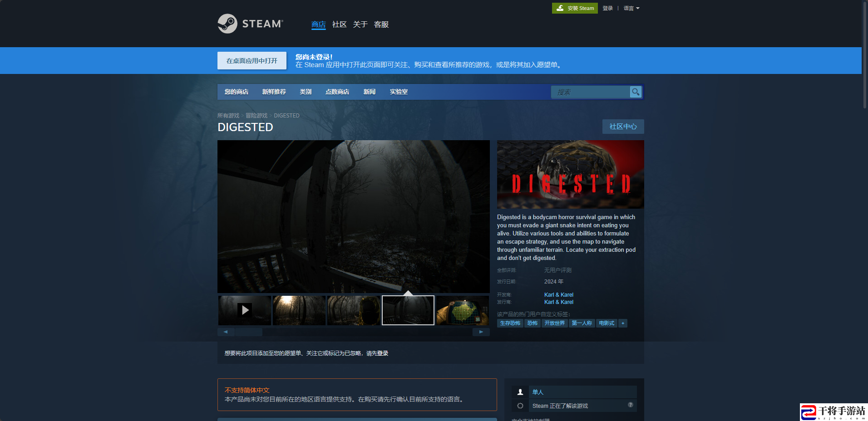Click the 2024 年 release date text
Image resolution: width=868 pixels, height=421 pixels.
[x=554, y=282]
